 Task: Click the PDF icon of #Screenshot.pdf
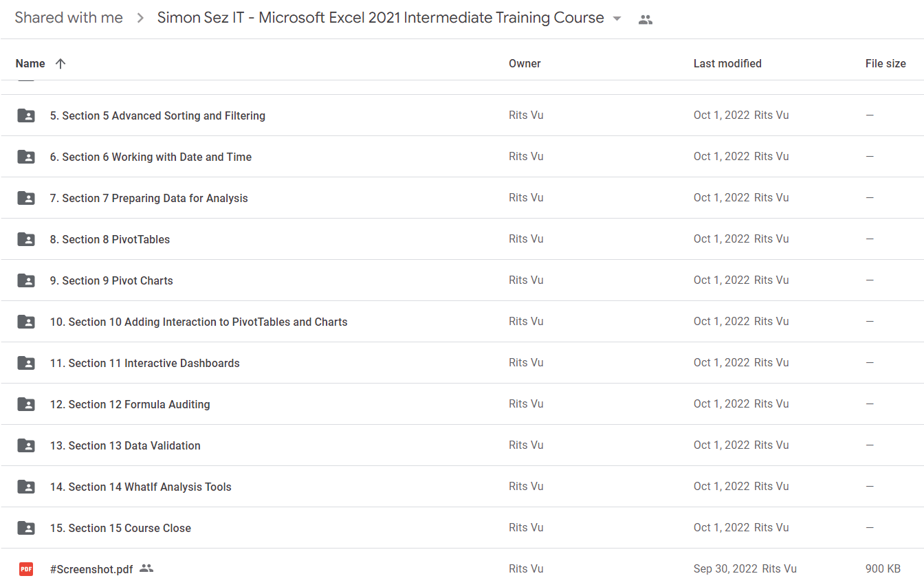click(26, 569)
